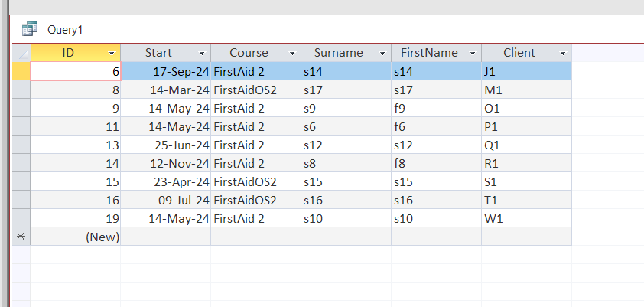Click the Surname cell s12
Viewport: 644px width, 307px height.
(346, 145)
